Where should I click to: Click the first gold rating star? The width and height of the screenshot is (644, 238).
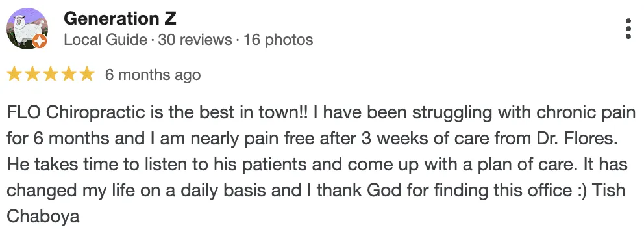tap(14, 74)
